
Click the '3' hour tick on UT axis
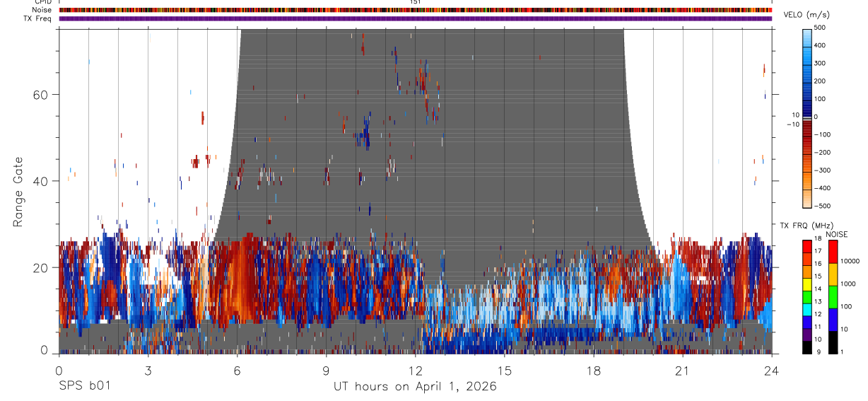[148, 370]
